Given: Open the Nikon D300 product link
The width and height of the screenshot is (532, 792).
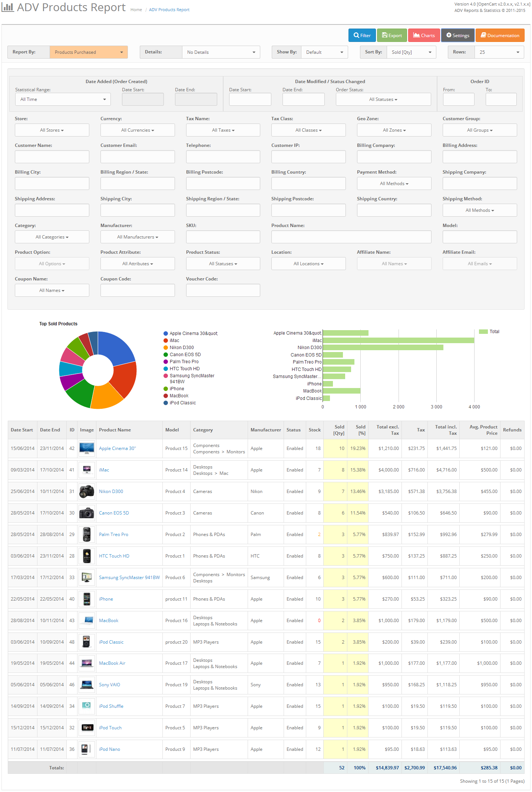Looking at the screenshot, I should pyautogui.click(x=111, y=492).
